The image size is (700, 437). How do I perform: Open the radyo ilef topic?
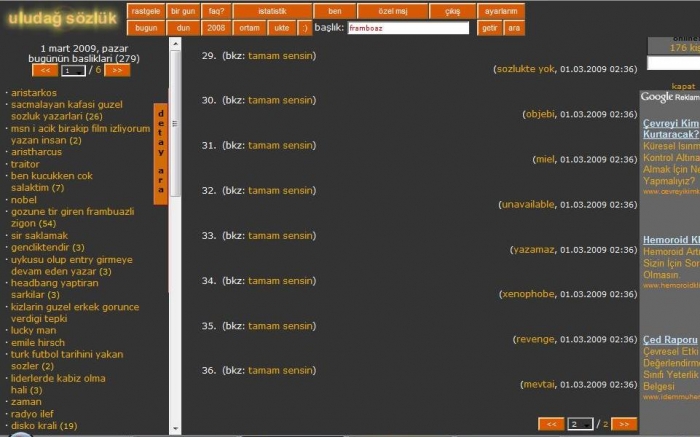point(32,414)
